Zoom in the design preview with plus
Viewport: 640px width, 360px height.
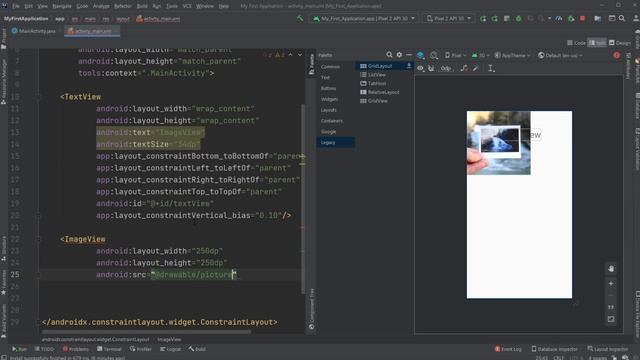coord(611,283)
